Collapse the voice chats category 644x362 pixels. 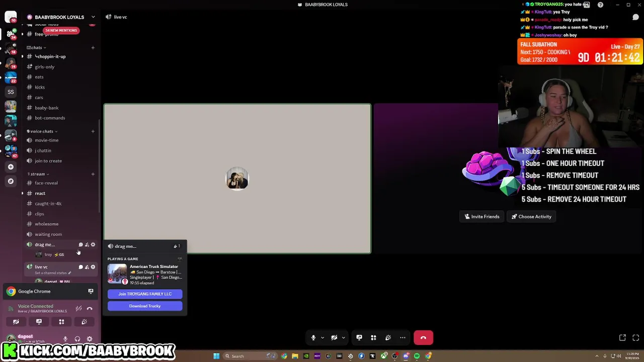tap(42, 131)
